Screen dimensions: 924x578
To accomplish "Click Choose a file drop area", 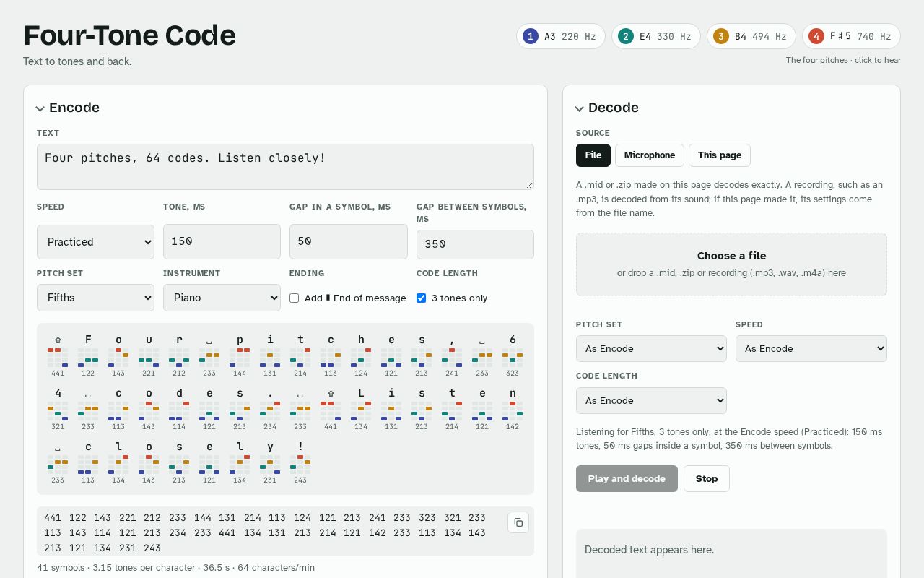I will (731, 264).
